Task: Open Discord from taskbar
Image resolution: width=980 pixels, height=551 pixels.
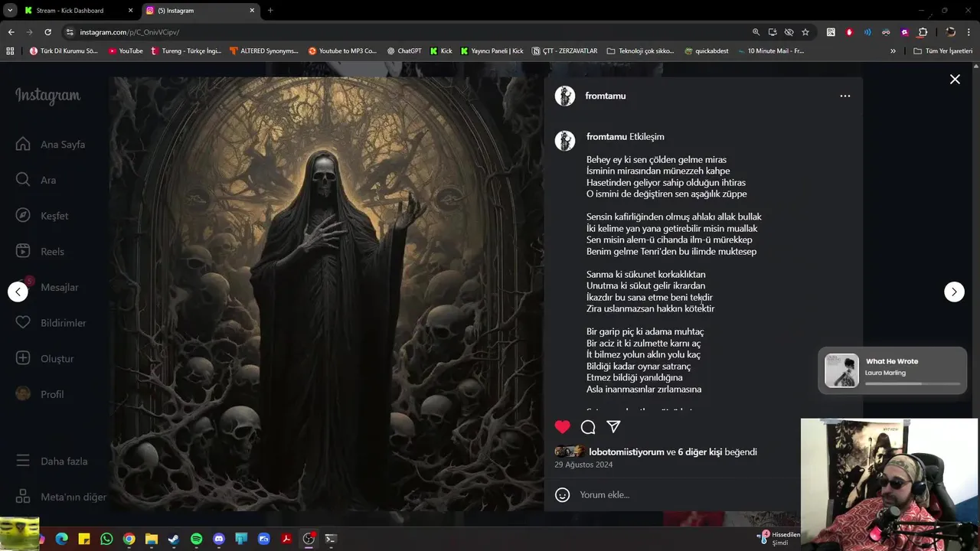Action: (219, 539)
